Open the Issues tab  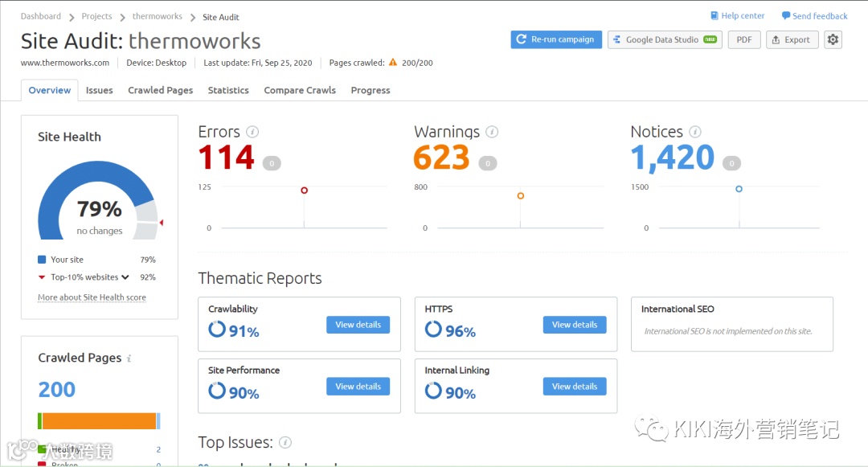tap(99, 90)
